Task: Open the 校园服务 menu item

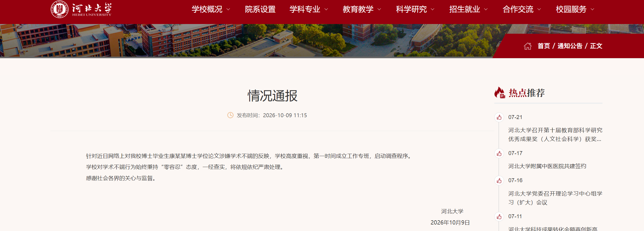Action: (x=571, y=9)
